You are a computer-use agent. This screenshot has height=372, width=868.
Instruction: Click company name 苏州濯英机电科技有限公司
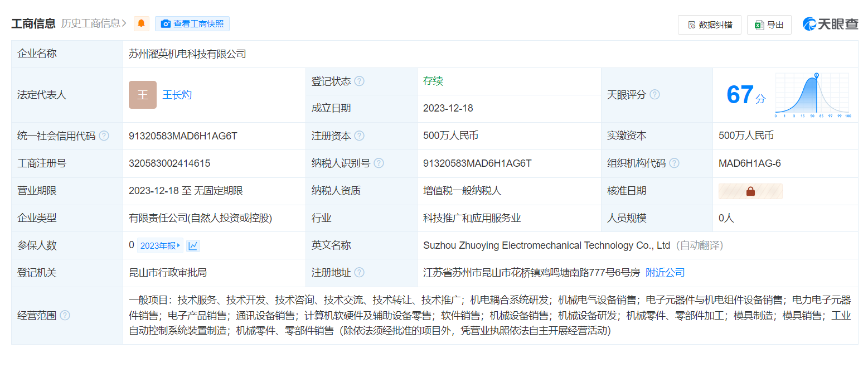(187, 54)
